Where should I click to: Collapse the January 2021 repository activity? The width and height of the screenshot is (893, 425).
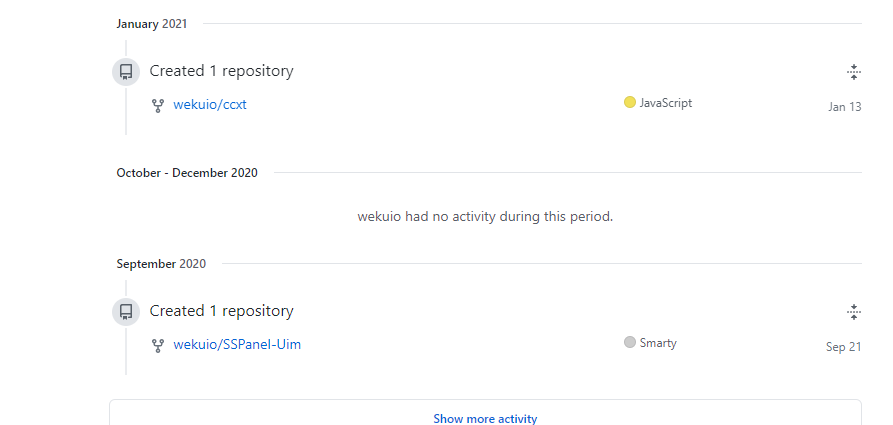853,71
